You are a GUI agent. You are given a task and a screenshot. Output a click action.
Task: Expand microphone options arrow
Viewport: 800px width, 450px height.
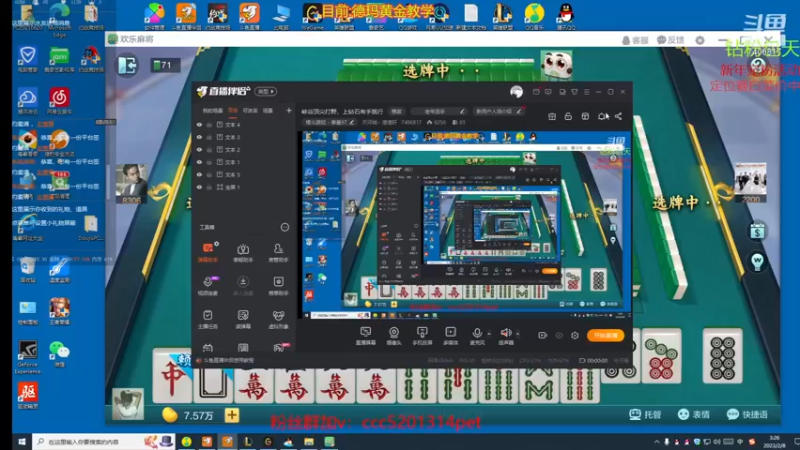coord(489,334)
